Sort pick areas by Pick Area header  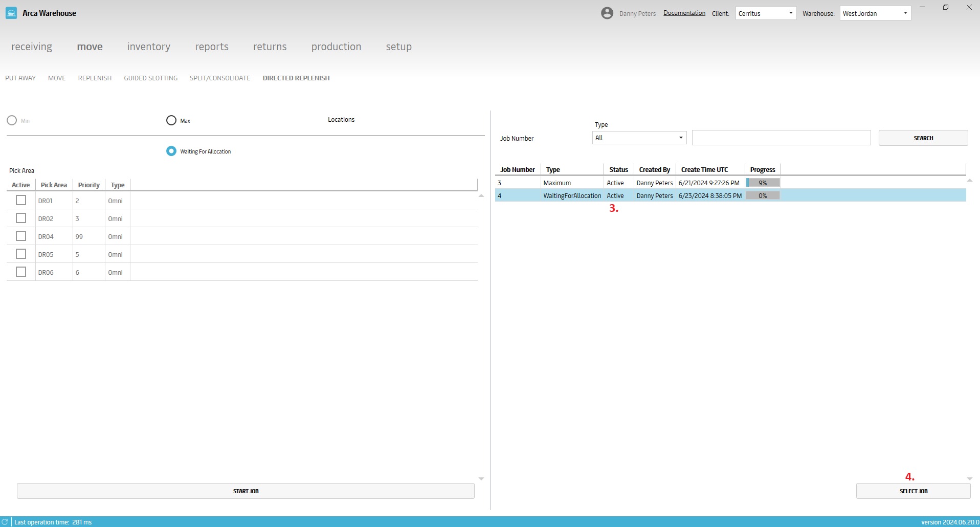(54, 185)
